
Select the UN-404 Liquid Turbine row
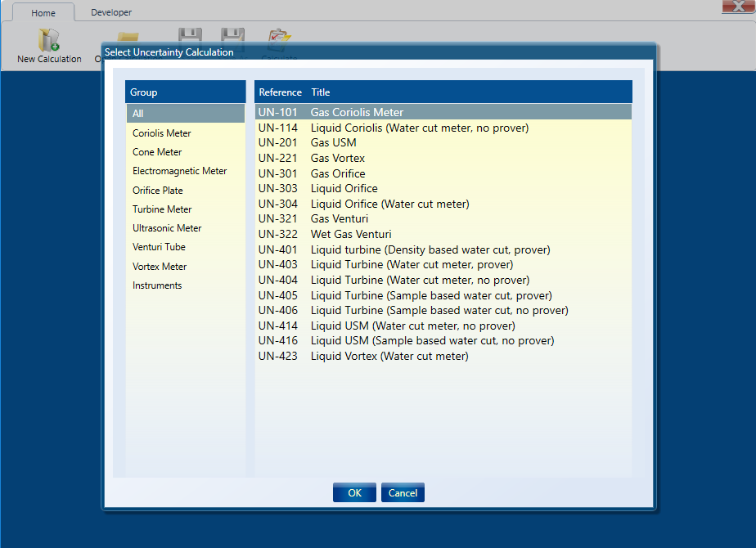pyautogui.click(x=443, y=280)
